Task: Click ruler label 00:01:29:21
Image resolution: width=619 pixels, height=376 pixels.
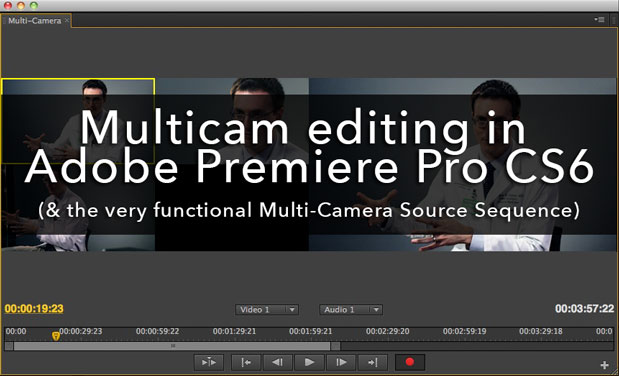Action: pos(234,331)
